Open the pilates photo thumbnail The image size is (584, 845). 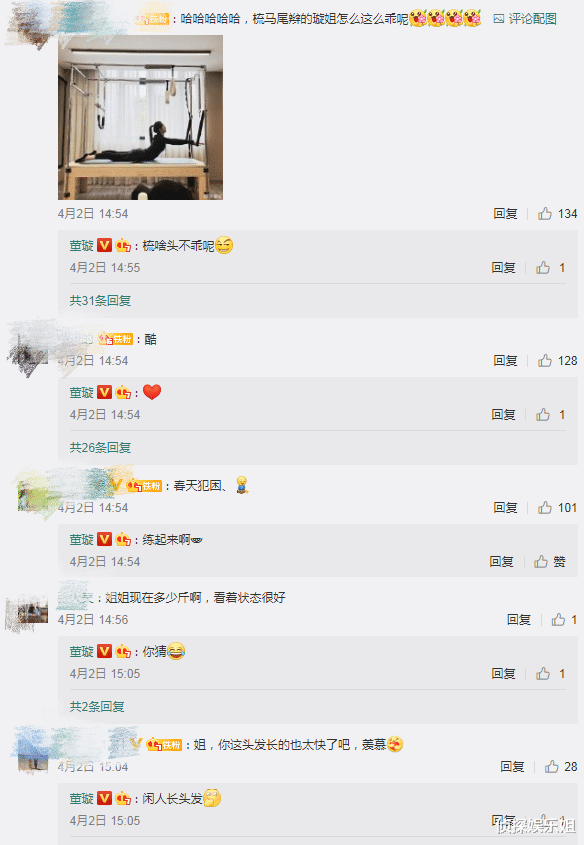click(141, 117)
